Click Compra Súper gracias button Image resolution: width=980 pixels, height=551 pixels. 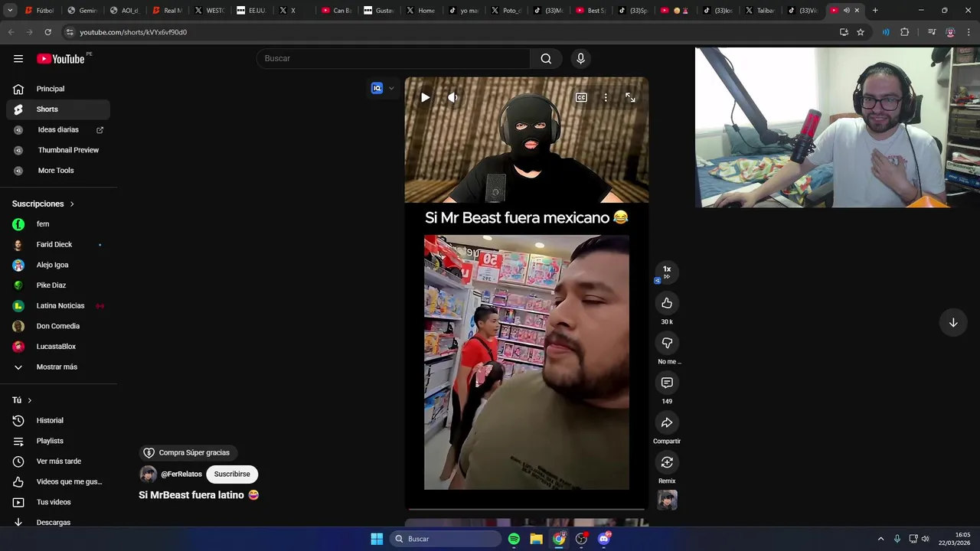click(x=187, y=453)
